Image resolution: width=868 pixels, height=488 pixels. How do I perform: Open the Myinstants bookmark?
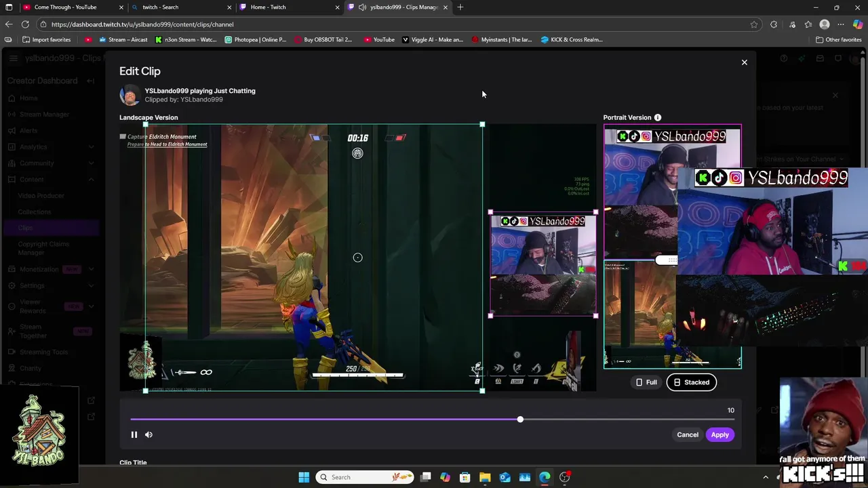(502, 39)
